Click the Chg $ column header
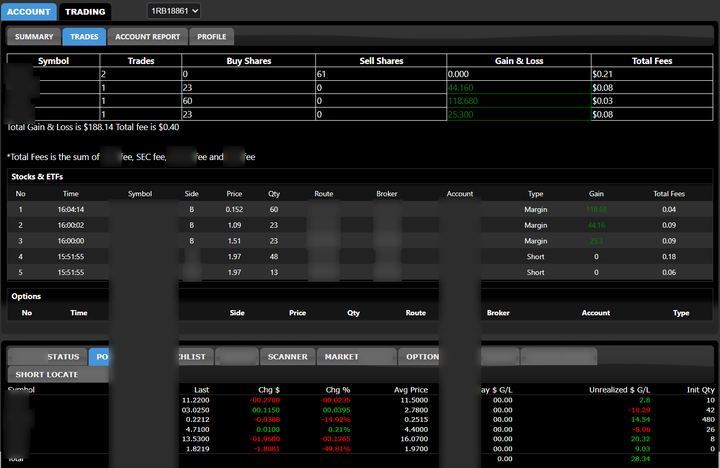The image size is (720, 468). point(269,389)
